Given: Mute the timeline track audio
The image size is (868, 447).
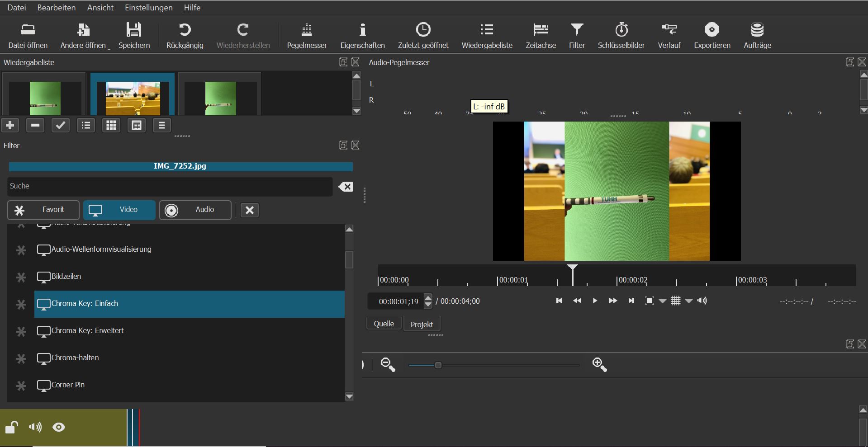Looking at the screenshot, I should (35, 427).
